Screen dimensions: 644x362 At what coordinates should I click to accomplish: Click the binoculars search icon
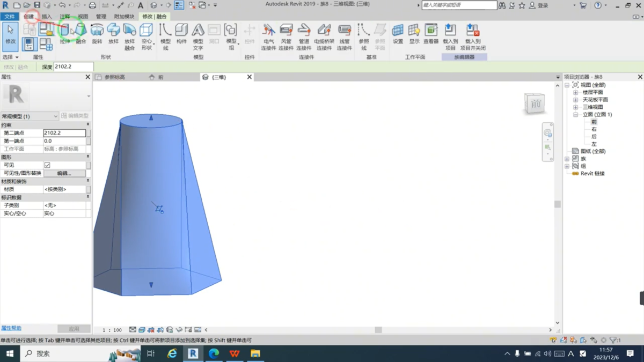pyautogui.click(x=502, y=5)
